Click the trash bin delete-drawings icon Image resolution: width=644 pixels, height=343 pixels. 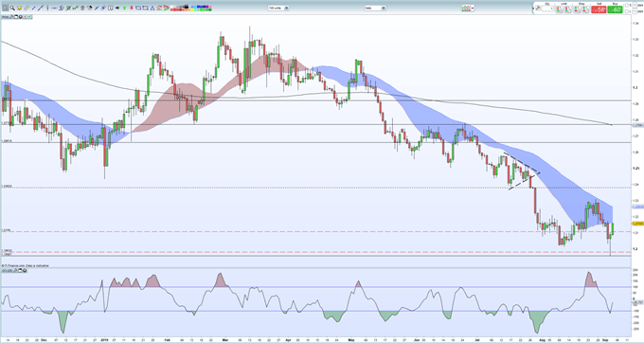click(x=82, y=8)
